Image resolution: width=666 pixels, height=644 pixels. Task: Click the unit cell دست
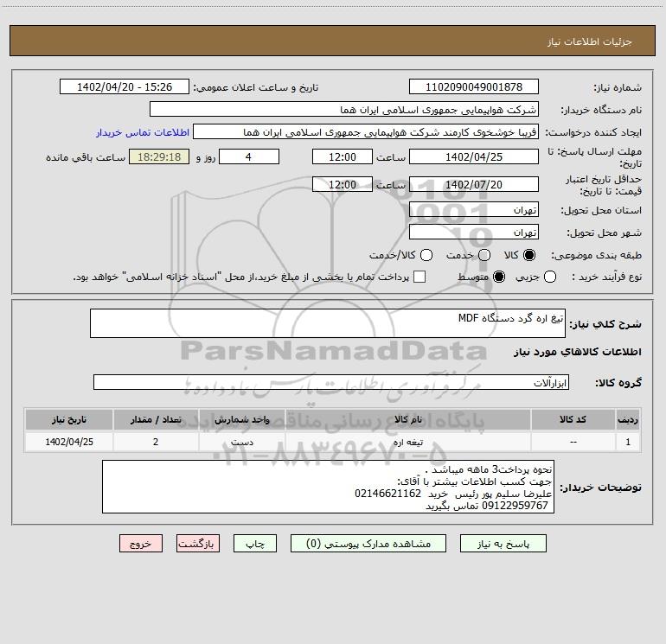point(242,442)
